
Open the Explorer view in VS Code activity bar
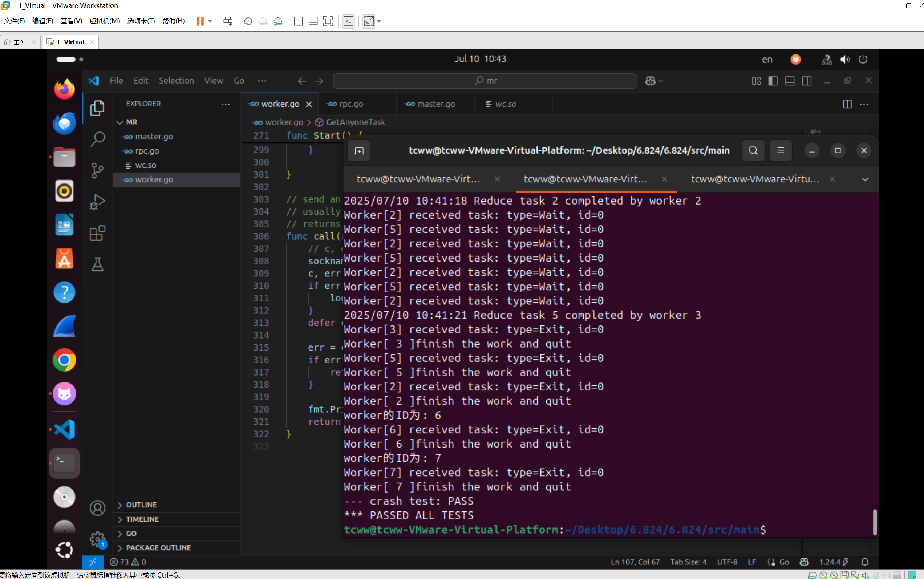[97, 108]
